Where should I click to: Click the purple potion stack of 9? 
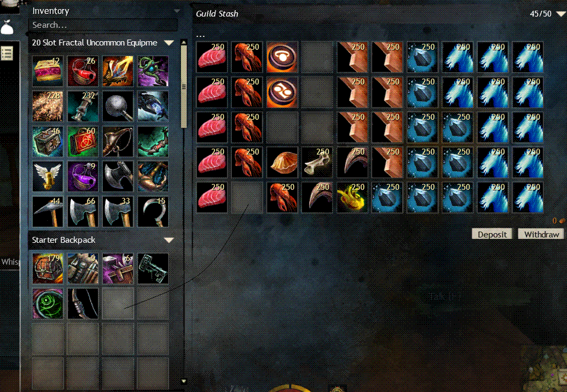click(x=83, y=176)
